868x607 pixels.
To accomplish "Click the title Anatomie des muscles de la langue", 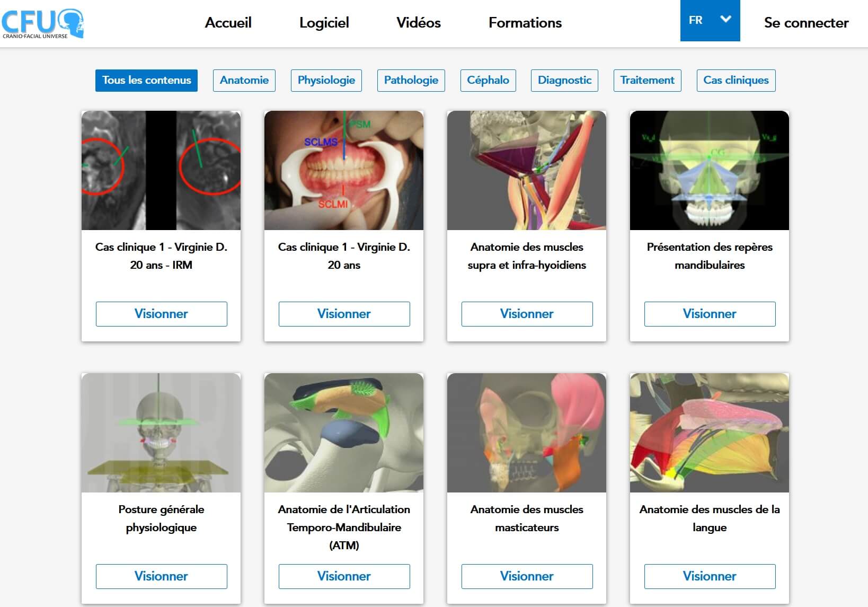I will tap(710, 518).
